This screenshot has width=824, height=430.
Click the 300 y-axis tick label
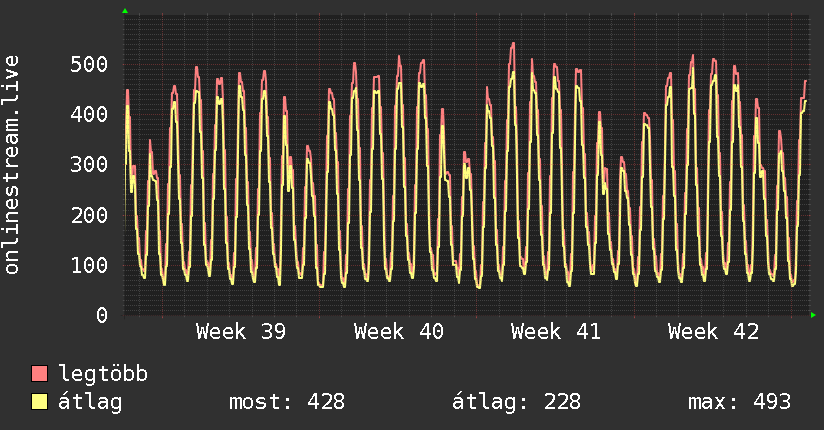tap(89, 165)
